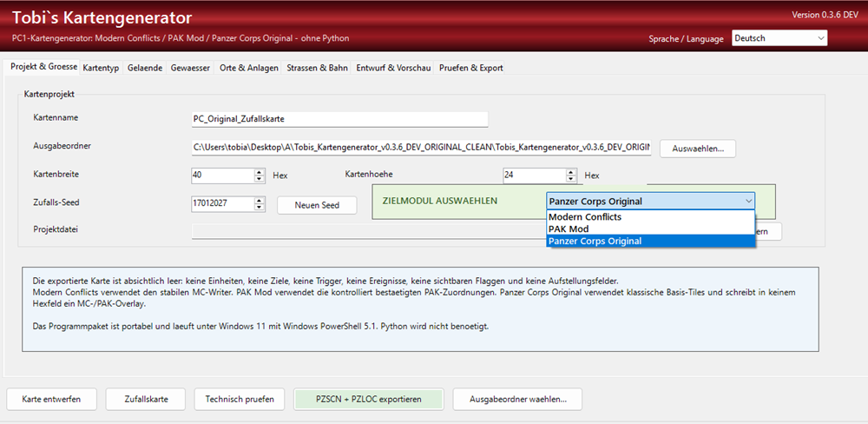Click into the Kartenname field
868x424 pixels.
click(x=339, y=119)
